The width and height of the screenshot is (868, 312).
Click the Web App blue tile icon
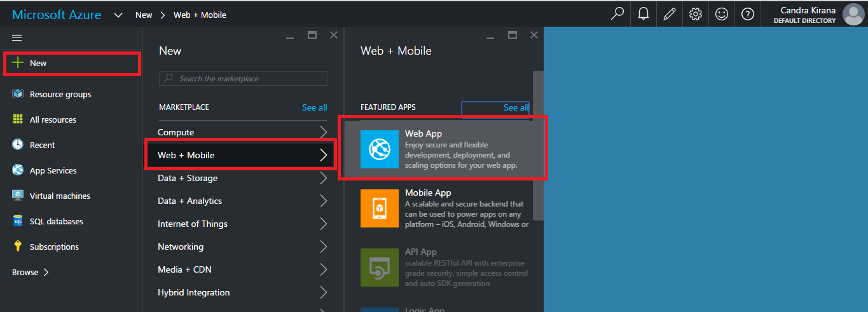click(x=380, y=149)
